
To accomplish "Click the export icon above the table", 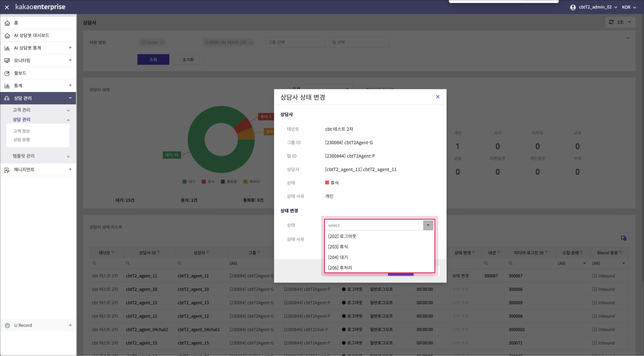I will pos(624,238).
